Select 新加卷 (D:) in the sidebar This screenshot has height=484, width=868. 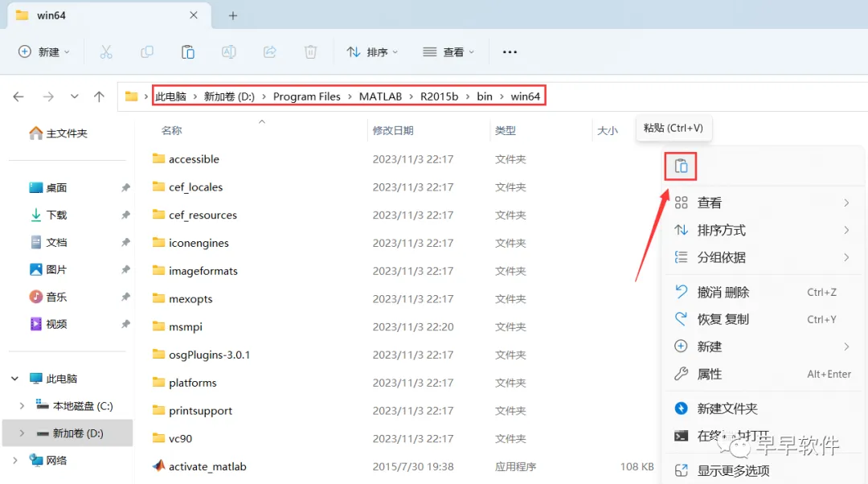coord(68,433)
